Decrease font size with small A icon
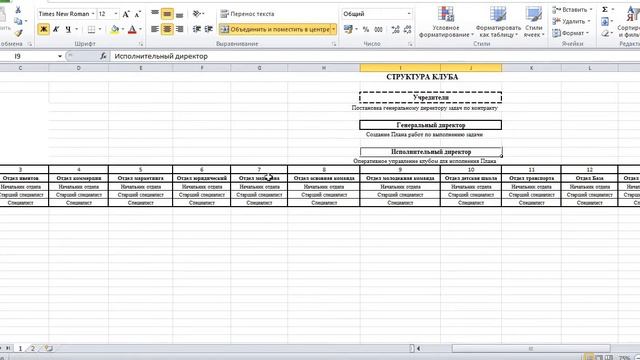 coord(138,14)
